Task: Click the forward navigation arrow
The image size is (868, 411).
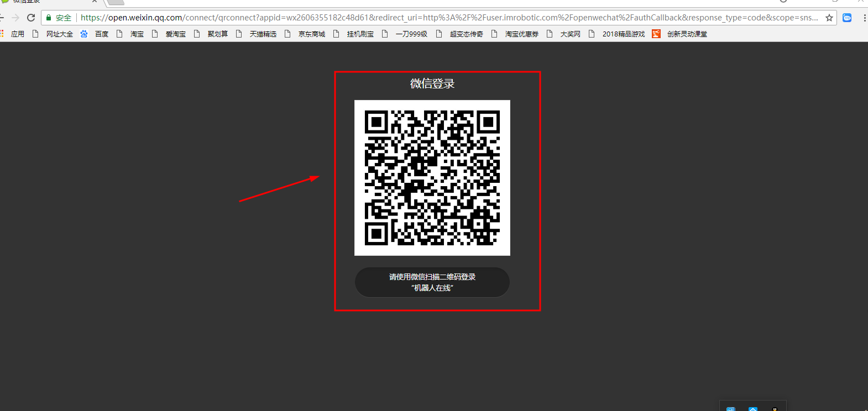Action: click(15, 18)
